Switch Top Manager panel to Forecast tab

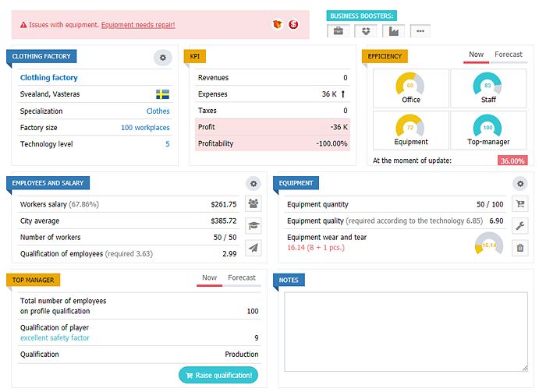242,278
